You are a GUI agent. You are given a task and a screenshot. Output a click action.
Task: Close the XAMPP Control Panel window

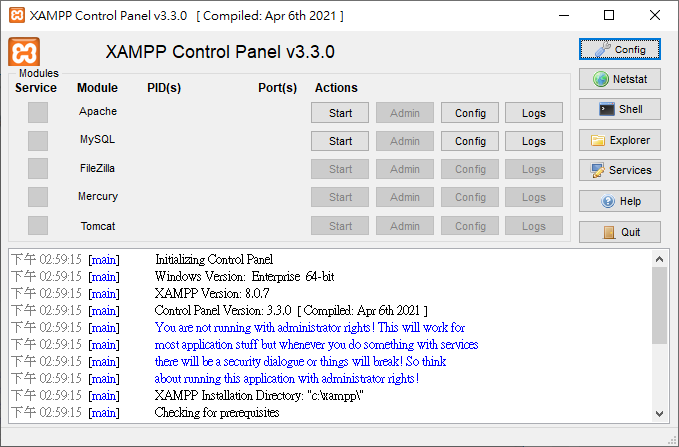[655, 15]
